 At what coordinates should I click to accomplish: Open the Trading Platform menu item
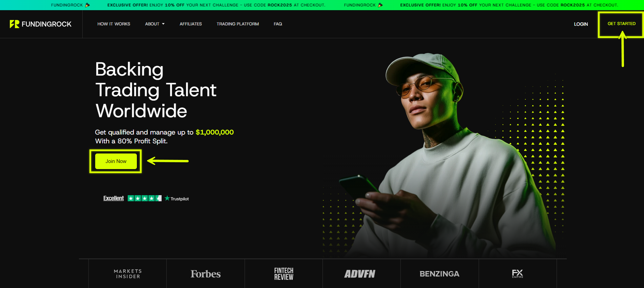coord(238,24)
